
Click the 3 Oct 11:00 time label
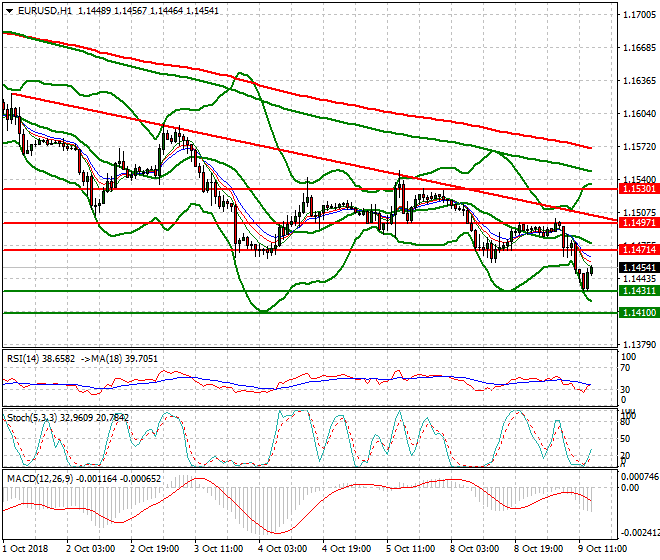[x=218, y=549]
